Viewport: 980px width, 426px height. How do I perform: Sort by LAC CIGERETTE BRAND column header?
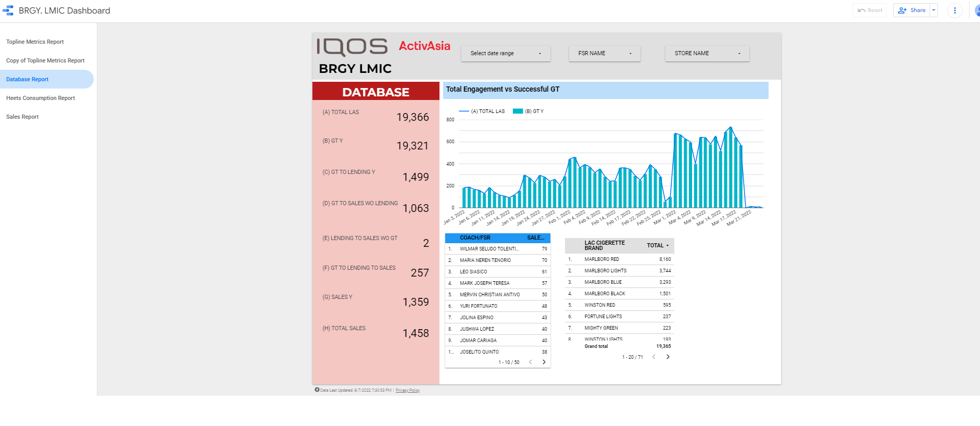(x=605, y=245)
